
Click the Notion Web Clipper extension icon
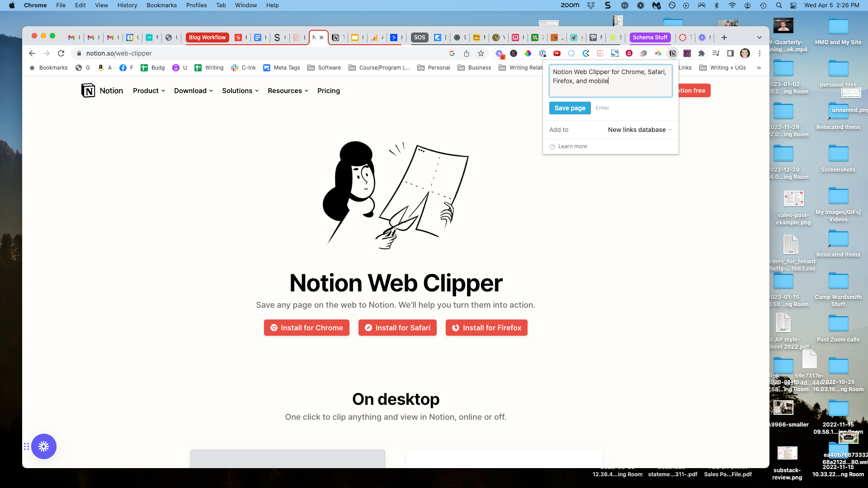pos(673,53)
